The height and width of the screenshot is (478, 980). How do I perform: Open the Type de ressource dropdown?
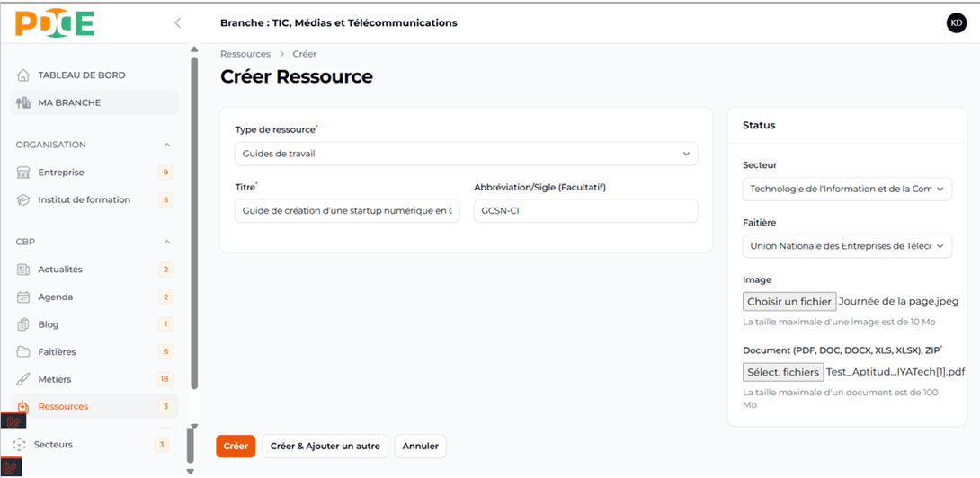point(467,154)
